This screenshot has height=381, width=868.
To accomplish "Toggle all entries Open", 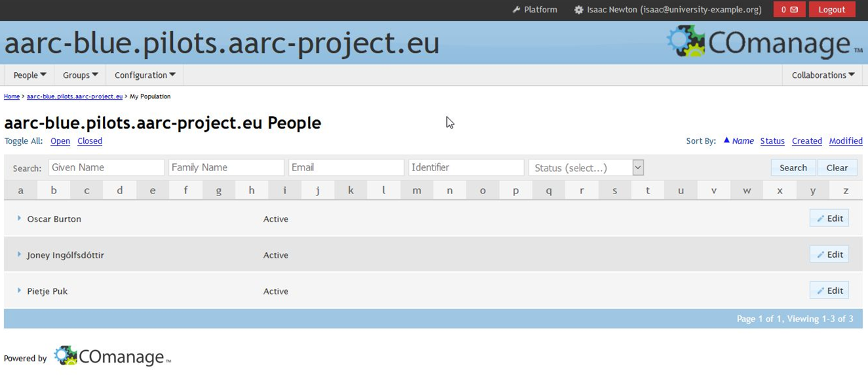I will coord(60,141).
